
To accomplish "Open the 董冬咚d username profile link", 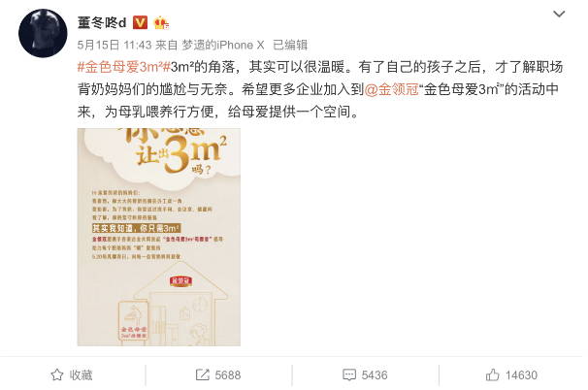I will point(102,23).
